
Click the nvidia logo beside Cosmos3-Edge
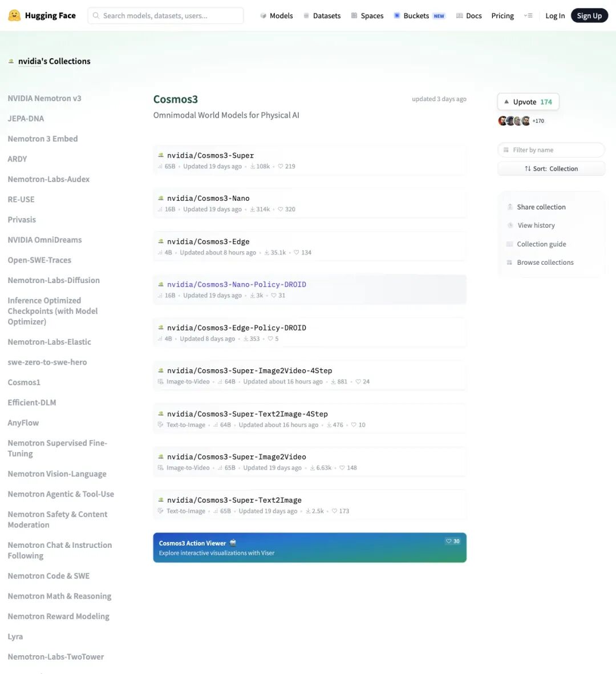[x=161, y=241]
